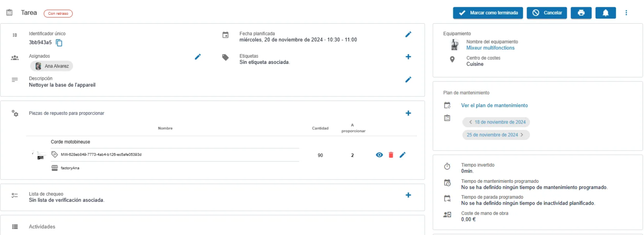Click the stopwatch icon beside Tiempo invertido
This screenshot has height=235, width=644.
447,166
